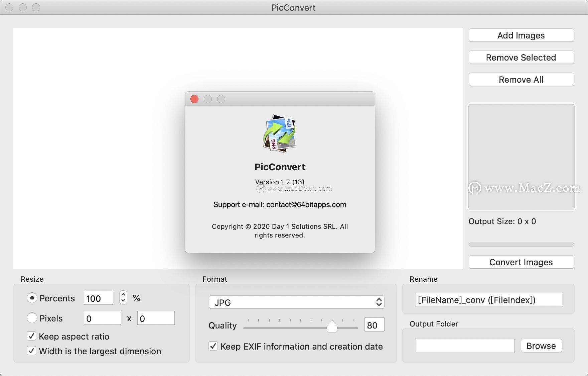Click the Version 1.2 (13) text

pyautogui.click(x=280, y=182)
